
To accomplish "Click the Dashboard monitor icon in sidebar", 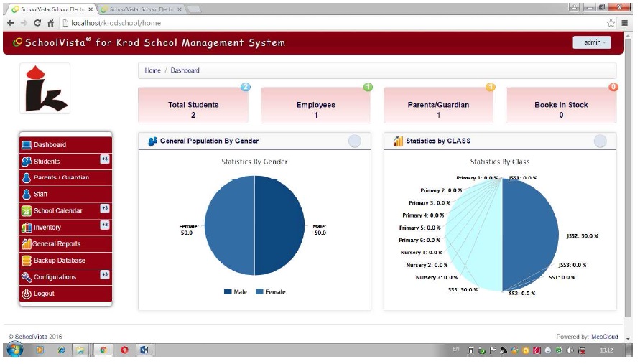I will [x=27, y=145].
